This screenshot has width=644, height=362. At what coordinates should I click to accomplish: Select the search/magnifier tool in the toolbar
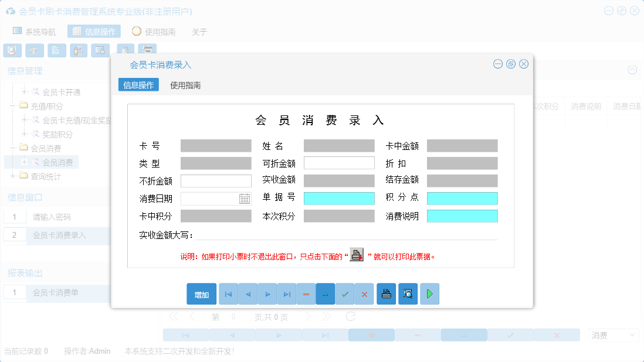(12, 50)
